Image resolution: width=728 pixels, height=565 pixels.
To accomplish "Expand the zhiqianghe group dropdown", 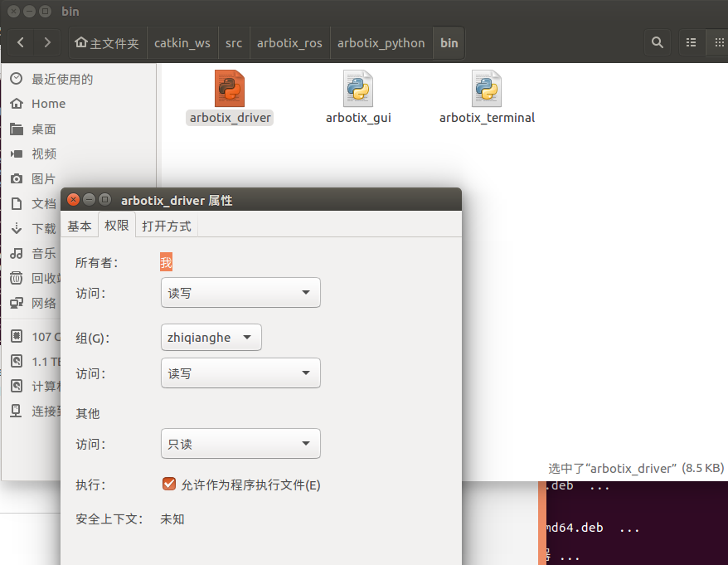I will click(211, 337).
